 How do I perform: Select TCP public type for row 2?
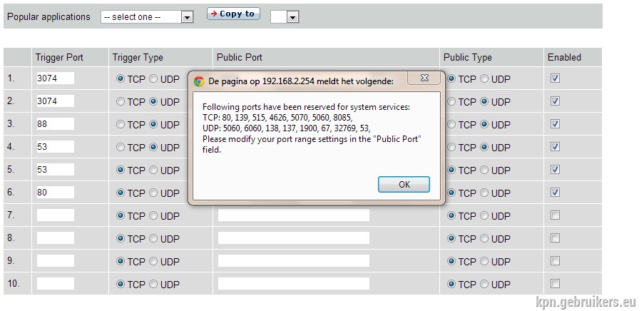point(451,101)
